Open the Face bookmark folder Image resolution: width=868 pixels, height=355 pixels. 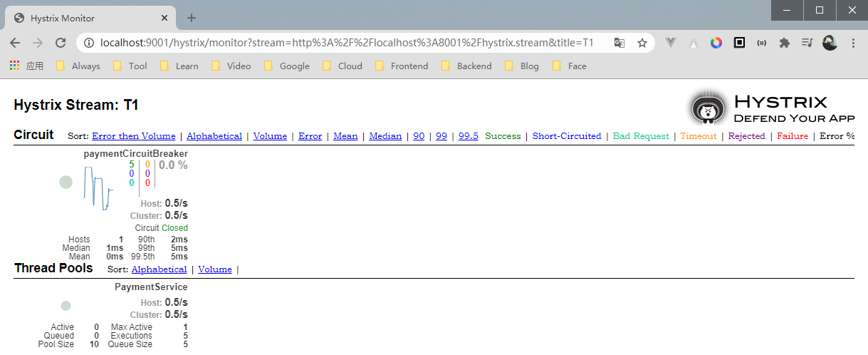[x=570, y=66]
